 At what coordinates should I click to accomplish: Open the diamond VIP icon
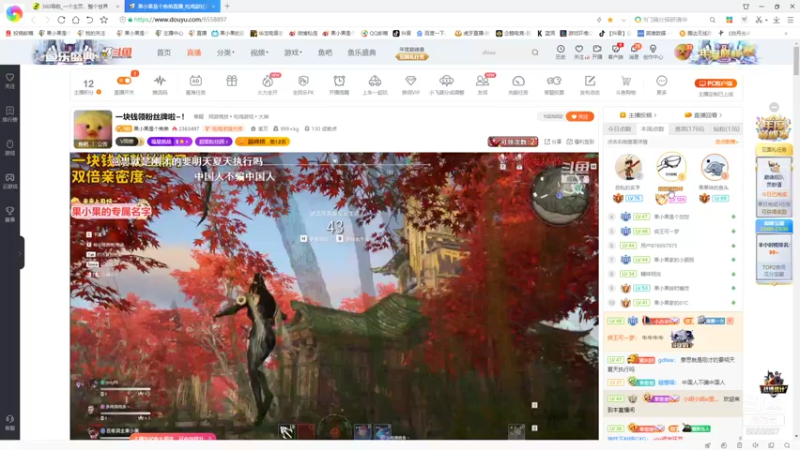tap(411, 81)
